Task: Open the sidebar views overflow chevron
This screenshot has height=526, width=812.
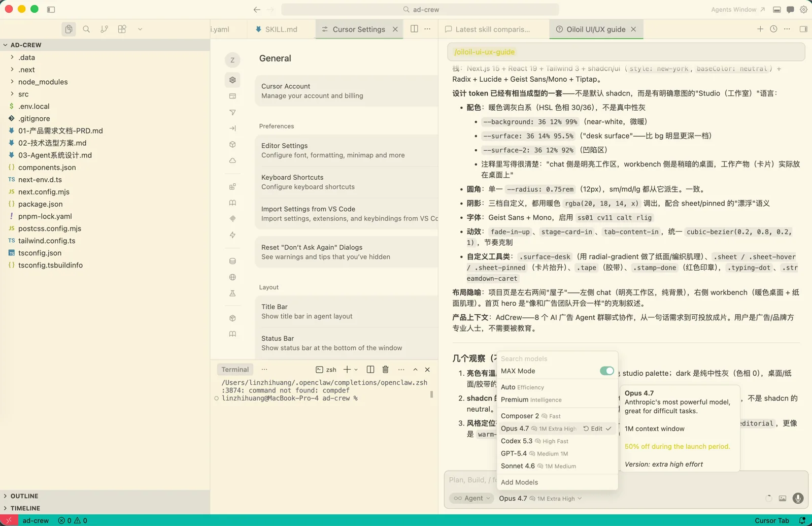Action: (140, 29)
